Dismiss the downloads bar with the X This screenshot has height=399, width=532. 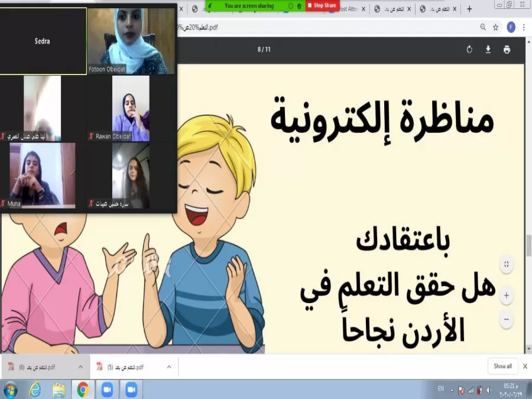coord(525,366)
